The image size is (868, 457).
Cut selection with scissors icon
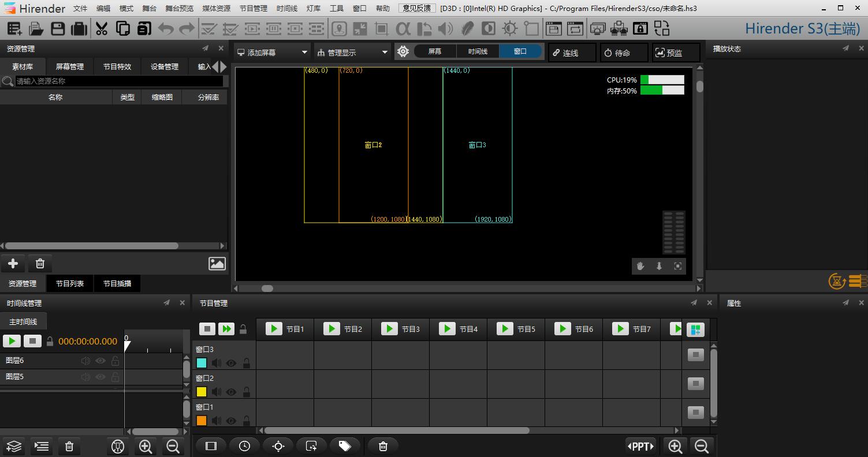102,28
